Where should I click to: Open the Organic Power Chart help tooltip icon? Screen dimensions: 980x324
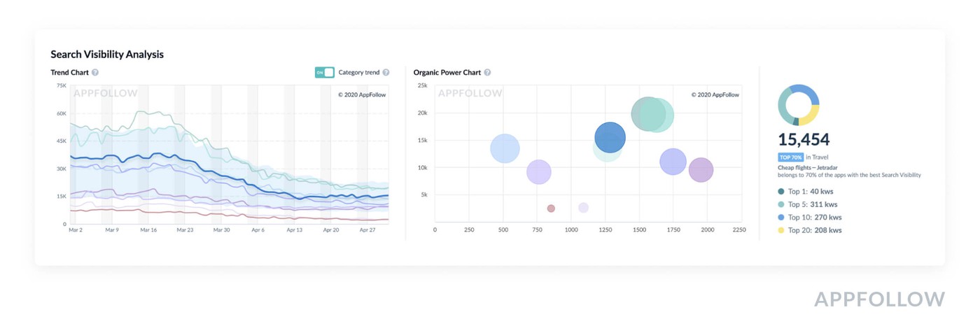[x=487, y=72]
